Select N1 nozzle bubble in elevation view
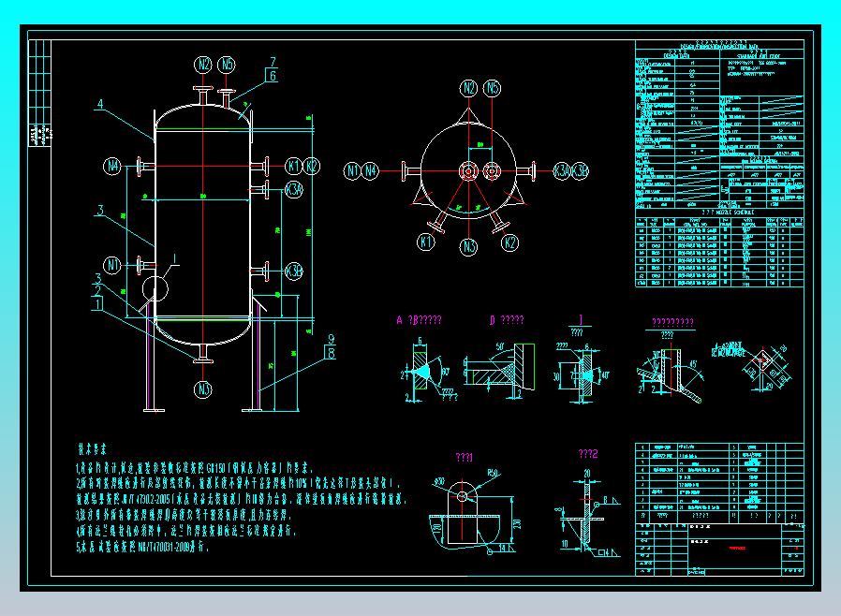Screen dimensions: 841x616 point(112,265)
